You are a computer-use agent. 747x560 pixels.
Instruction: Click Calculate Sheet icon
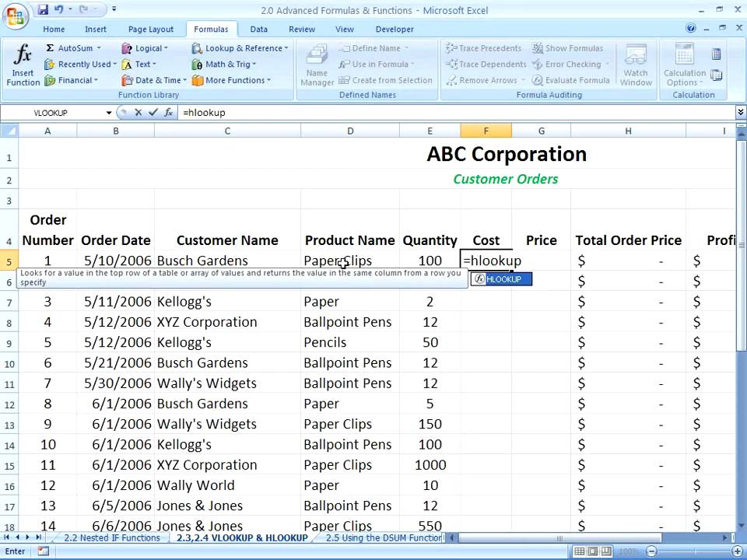click(716, 75)
